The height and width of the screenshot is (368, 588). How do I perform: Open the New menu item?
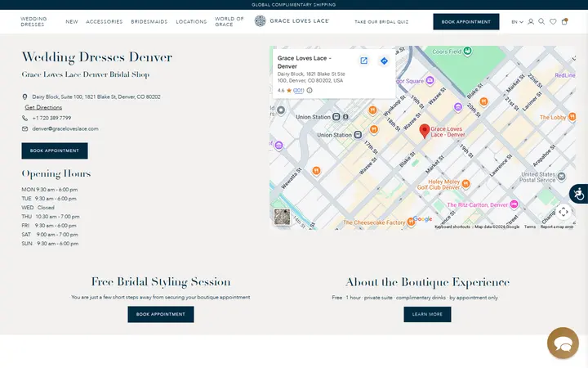click(x=72, y=22)
